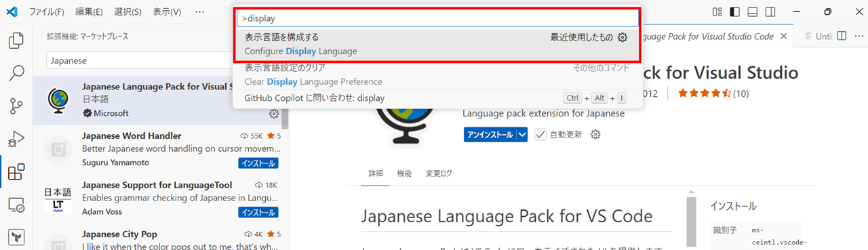Image resolution: width=868 pixels, height=250 pixels.
Task: Switch to the 詳細 tab
Action: [x=376, y=173]
